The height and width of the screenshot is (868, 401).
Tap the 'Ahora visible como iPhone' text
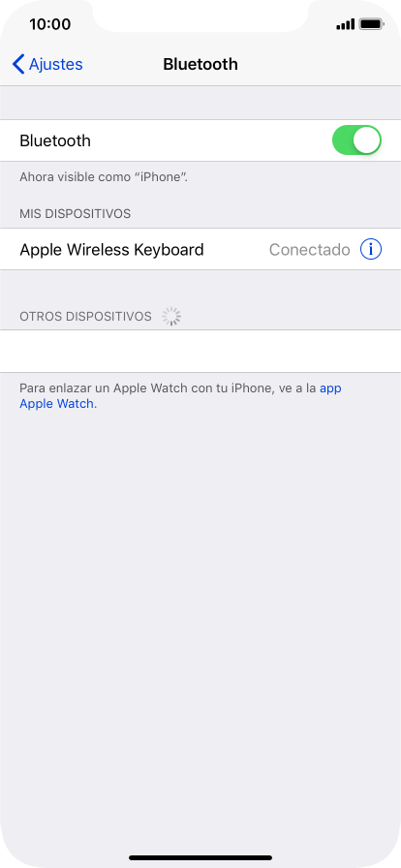[104, 177]
